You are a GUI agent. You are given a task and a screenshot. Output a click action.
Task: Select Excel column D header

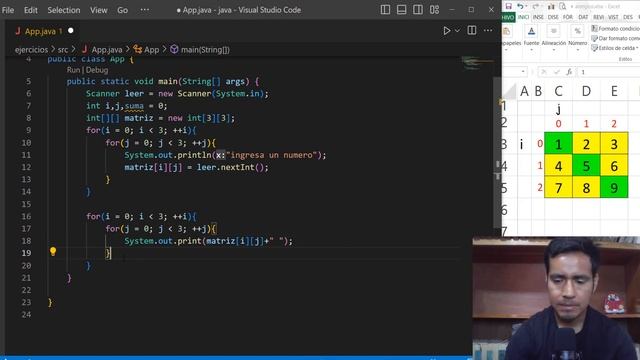tap(586, 91)
